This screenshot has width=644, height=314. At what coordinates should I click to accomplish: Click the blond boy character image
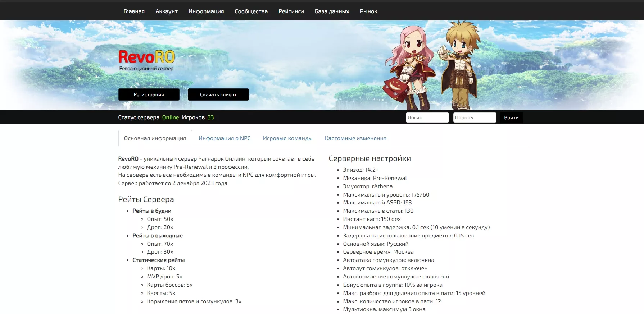459,65
